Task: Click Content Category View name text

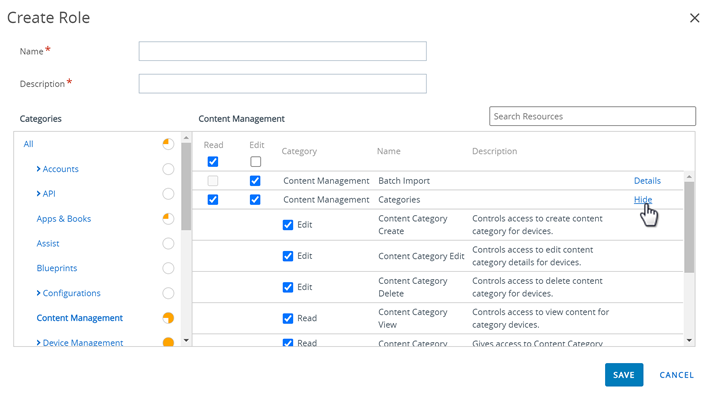Action: coord(413,318)
